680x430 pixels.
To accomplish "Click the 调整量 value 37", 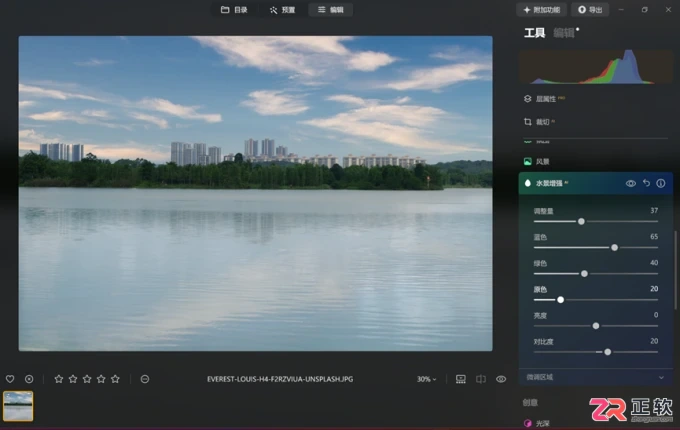I will pyautogui.click(x=654, y=211).
